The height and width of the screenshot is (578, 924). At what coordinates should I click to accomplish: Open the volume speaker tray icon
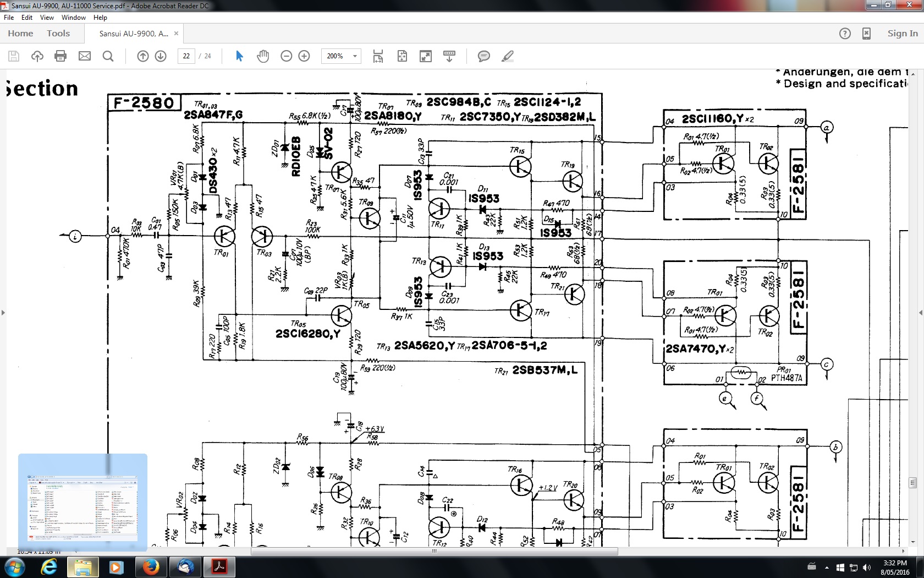867,568
